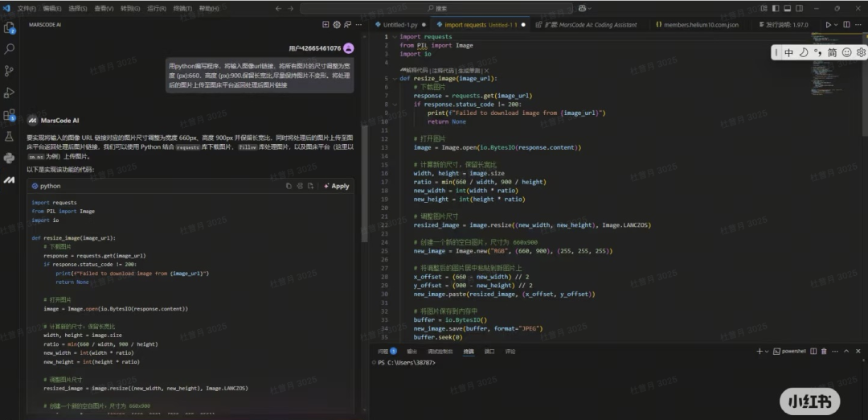Open the Explorer view in activity bar

pos(10,28)
